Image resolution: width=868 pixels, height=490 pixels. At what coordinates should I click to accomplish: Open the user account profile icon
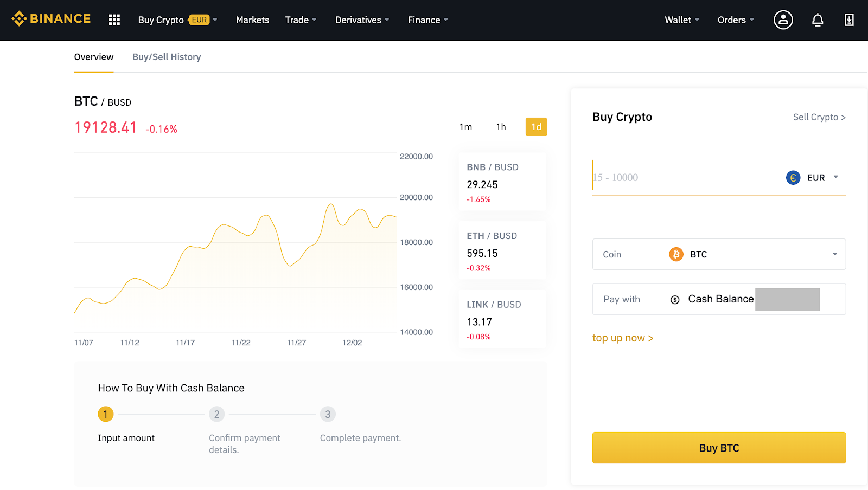point(783,20)
